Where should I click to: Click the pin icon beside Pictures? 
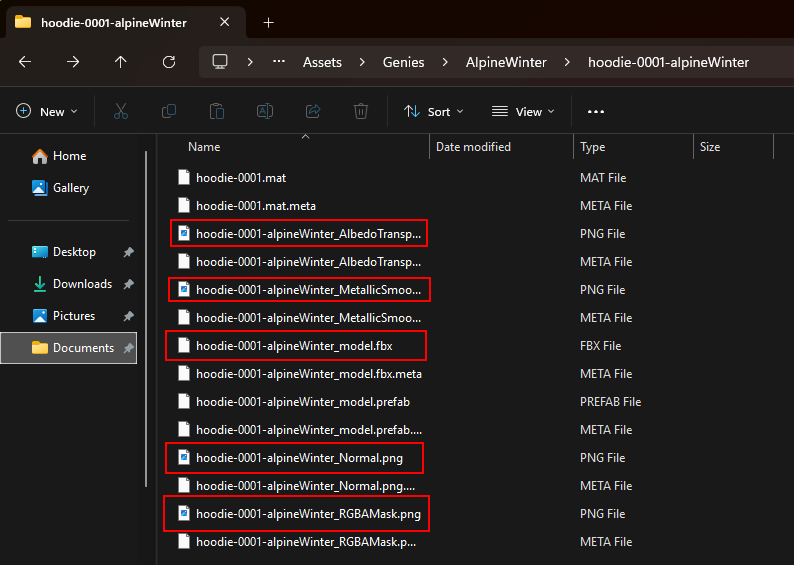[129, 316]
